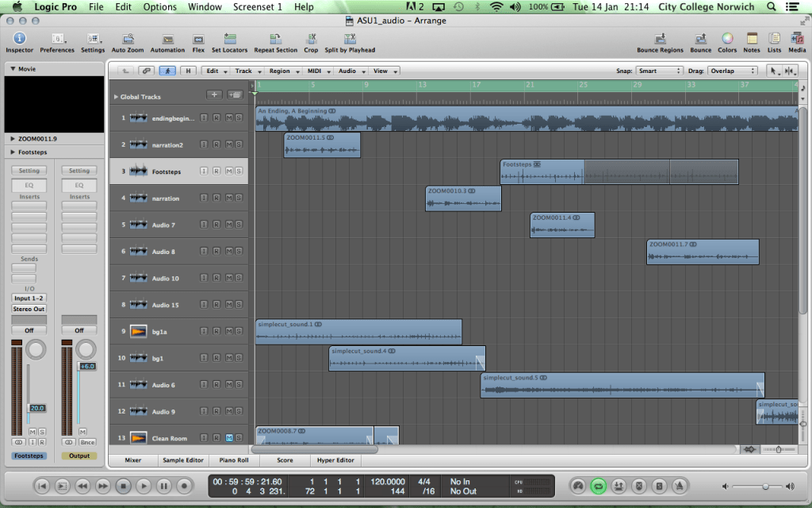The image size is (812, 508).
Task: Select the ZOOM0011.5 audio region
Action: 321,144
